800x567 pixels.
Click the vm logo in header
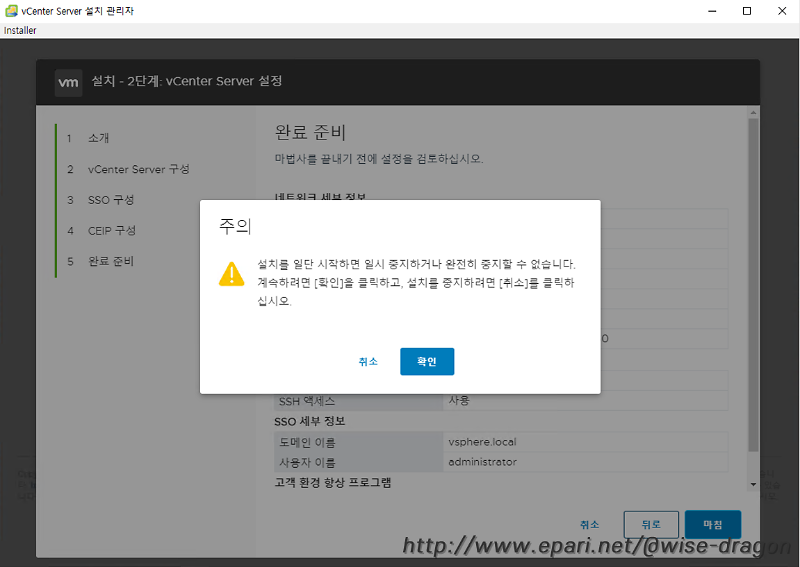click(x=68, y=82)
